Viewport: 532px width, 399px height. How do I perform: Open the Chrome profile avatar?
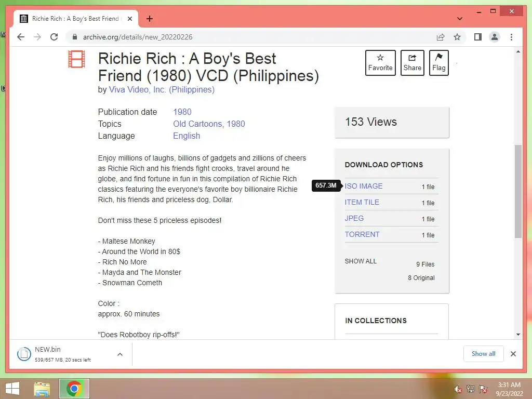point(495,37)
